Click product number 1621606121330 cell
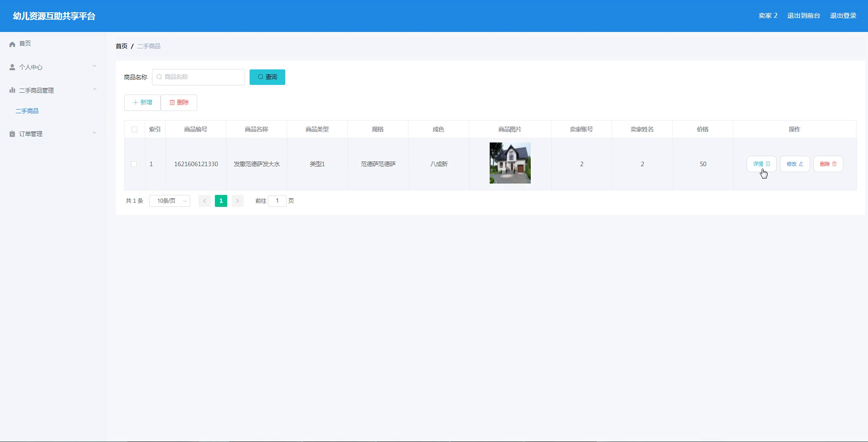The height and width of the screenshot is (442, 868). [x=196, y=164]
